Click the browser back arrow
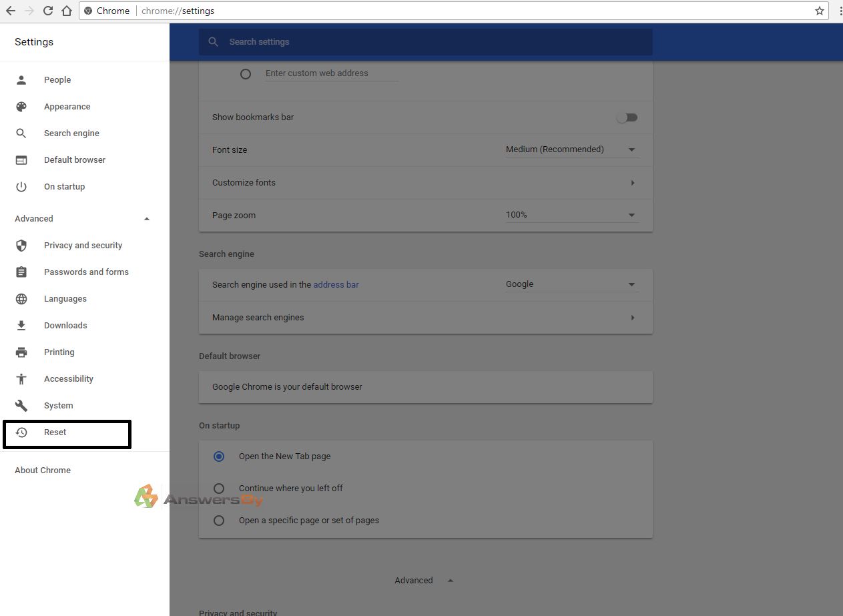Viewport: 843px width, 616px height. click(x=11, y=11)
